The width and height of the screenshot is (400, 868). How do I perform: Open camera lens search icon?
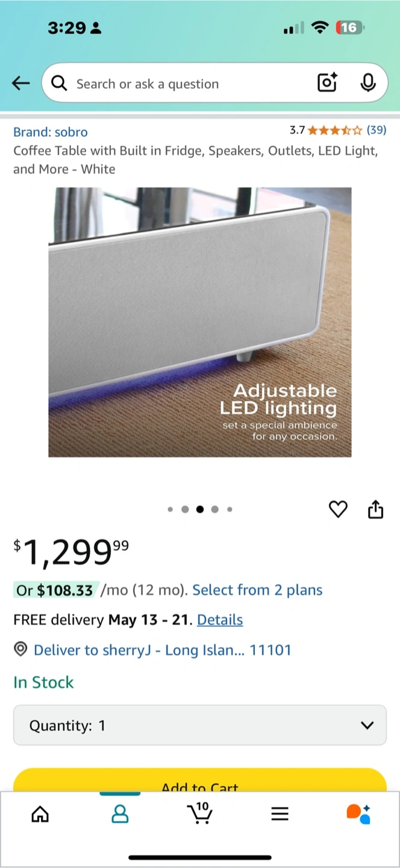pos(327,83)
